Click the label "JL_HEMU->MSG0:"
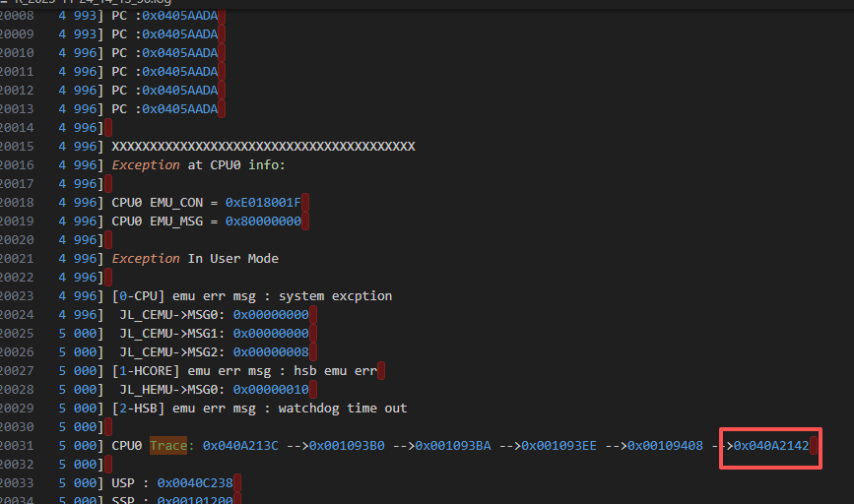Screen dimensions: 854x504 click(172, 390)
